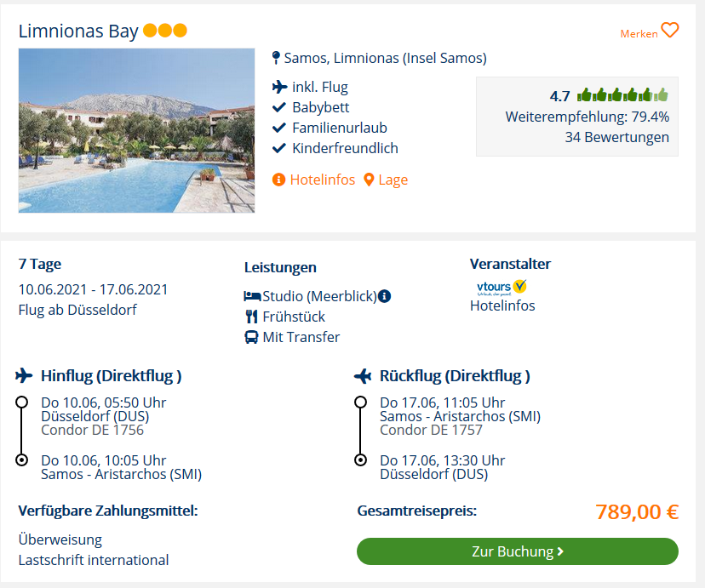
Task: Click the Hinflug airplane icon
Action: 24,375
